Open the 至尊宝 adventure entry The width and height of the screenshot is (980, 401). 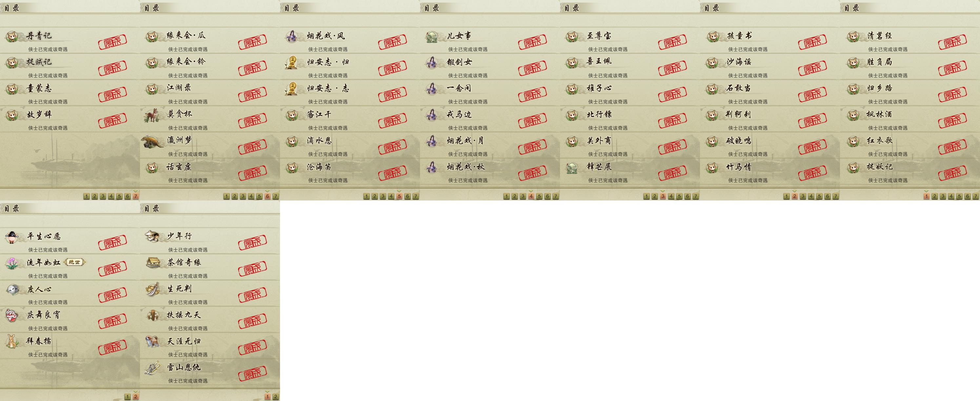pyautogui.click(x=630, y=40)
